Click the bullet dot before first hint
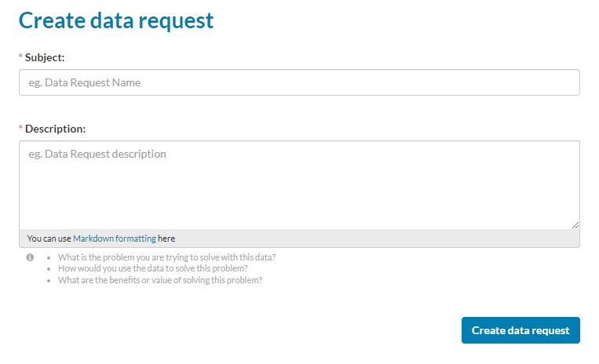599x364 pixels. tap(49, 258)
